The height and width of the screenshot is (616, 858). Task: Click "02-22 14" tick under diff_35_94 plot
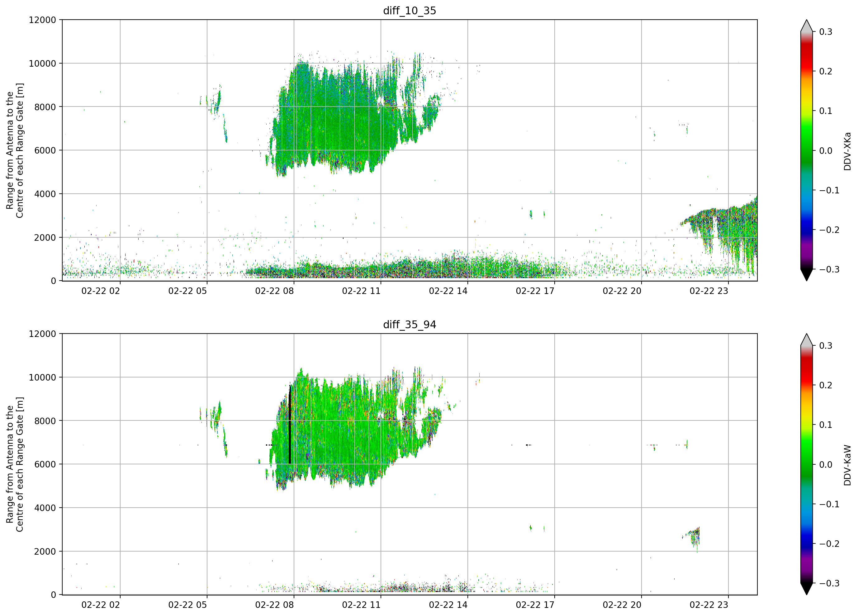pyautogui.click(x=448, y=605)
